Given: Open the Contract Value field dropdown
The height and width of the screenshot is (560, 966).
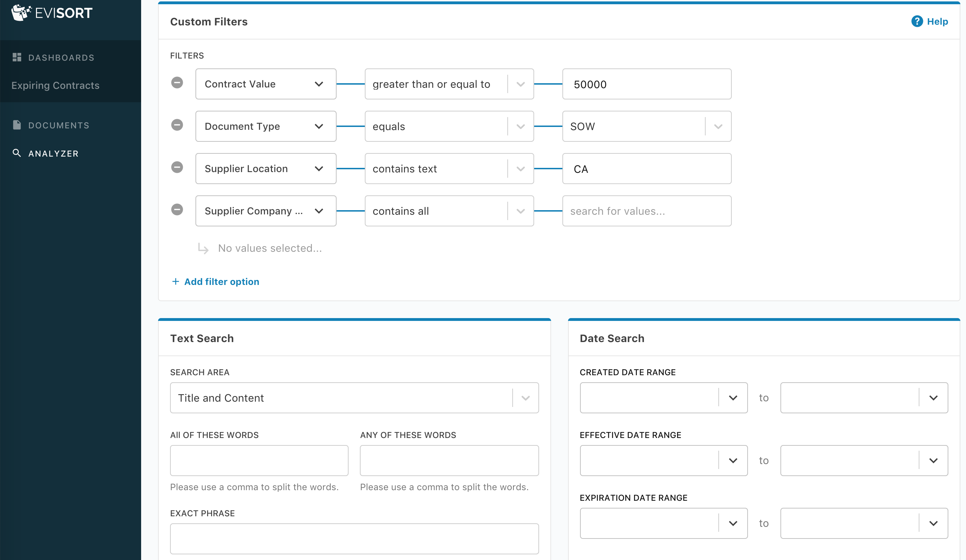Looking at the screenshot, I should pos(265,84).
